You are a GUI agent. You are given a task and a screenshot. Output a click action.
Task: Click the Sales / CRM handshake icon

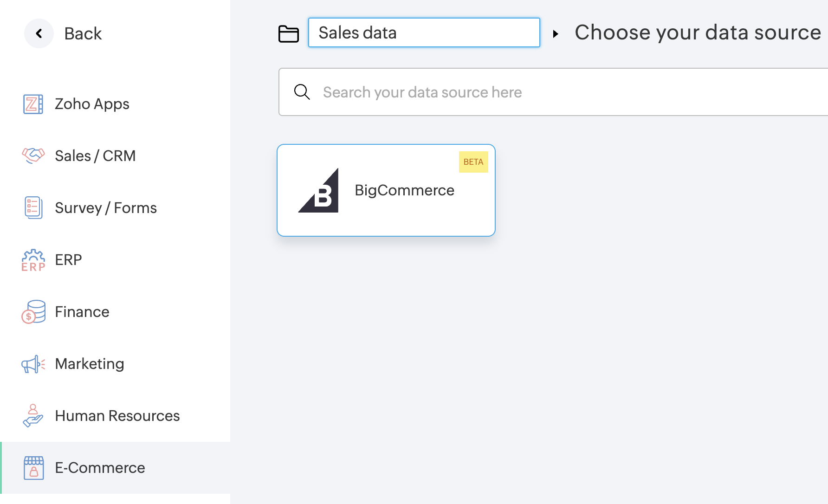coord(33,155)
